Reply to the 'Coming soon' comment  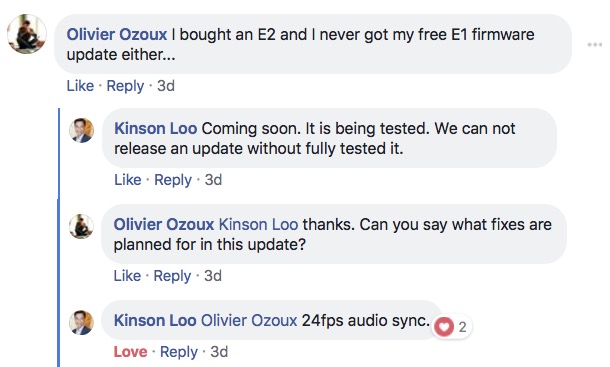tap(173, 180)
